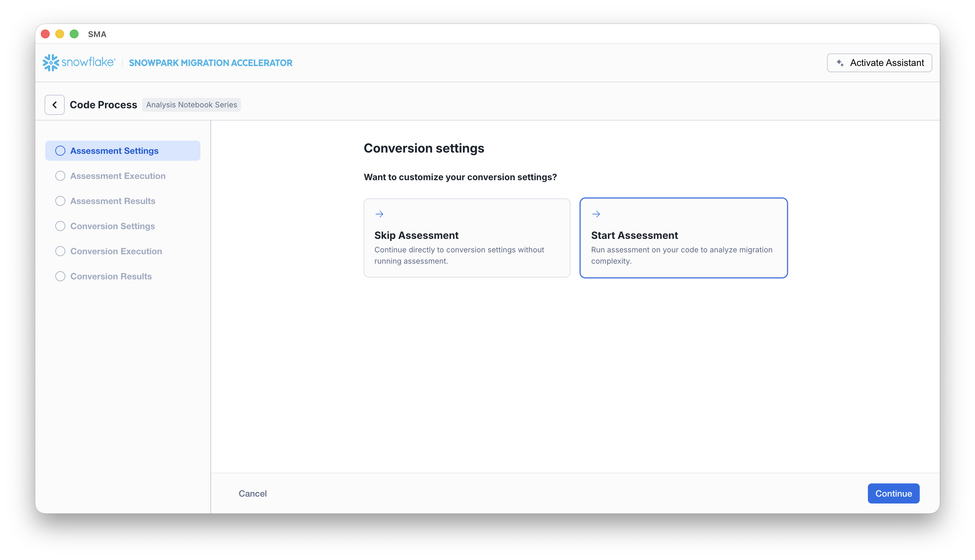Open the Conversion Execution step
This screenshot has width=975, height=560.
[x=116, y=251]
